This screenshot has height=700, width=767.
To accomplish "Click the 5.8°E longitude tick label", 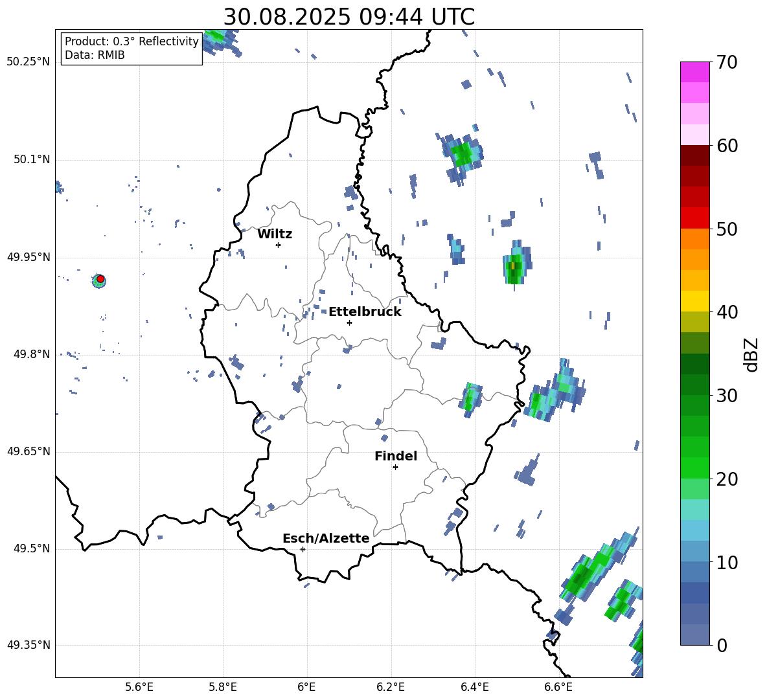I will point(223,687).
